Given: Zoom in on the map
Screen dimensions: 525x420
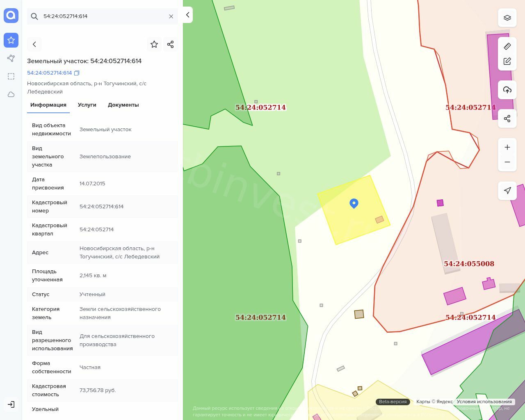Looking at the screenshot, I should [507, 147].
